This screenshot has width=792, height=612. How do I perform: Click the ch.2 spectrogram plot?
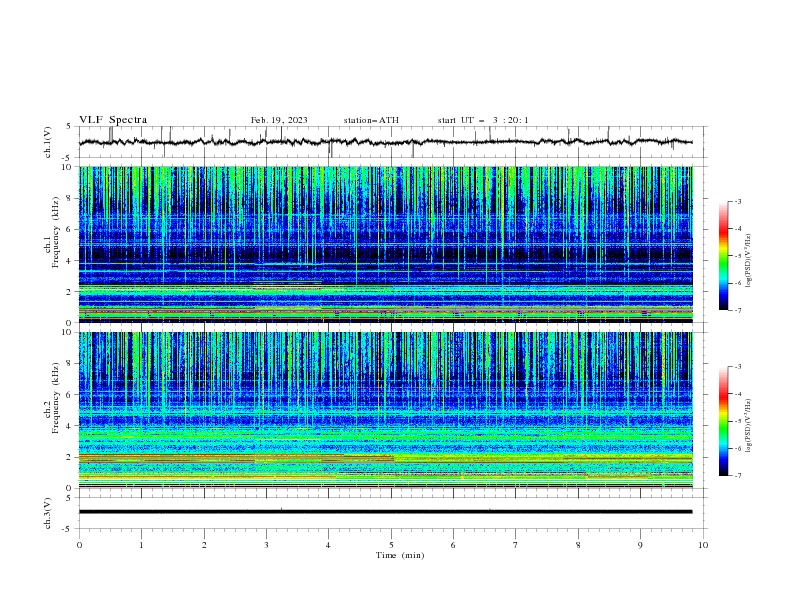tap(386, 410)
